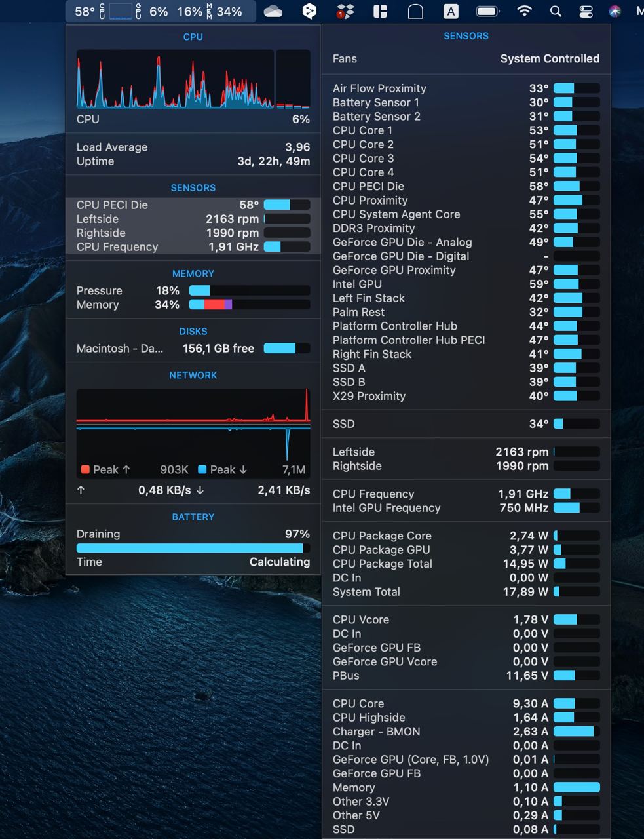Select the Palm Rest sensor row
644x839 pixels.
[466, 312]
